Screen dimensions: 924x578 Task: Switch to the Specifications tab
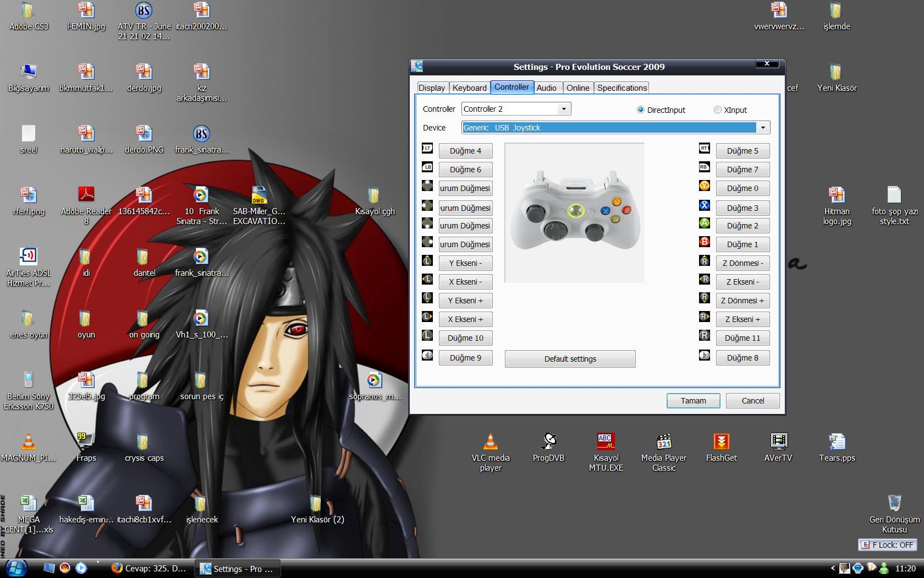tap(622, 88)
